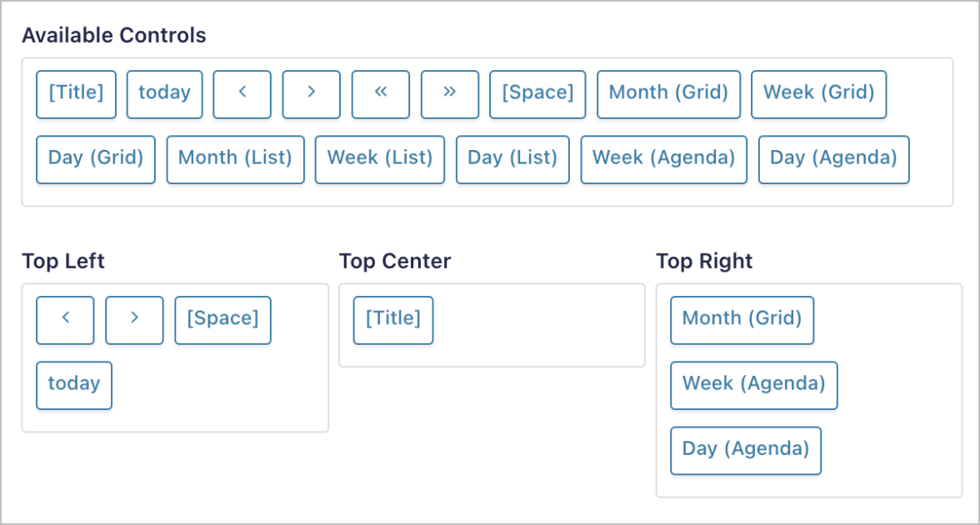Screen dimensions: 980x525
Task: Select the next arrow in Top Left
Action: tap(134, 320)
